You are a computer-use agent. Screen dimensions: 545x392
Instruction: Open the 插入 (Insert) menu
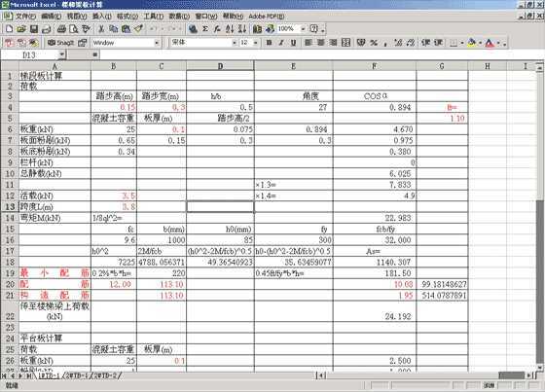102,17
